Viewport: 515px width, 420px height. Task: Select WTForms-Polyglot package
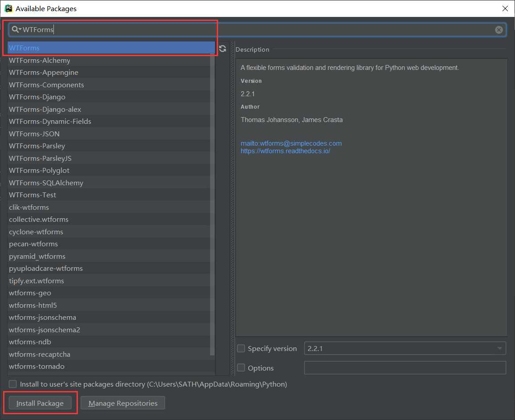pyautogui.click(x=109, y=170)
